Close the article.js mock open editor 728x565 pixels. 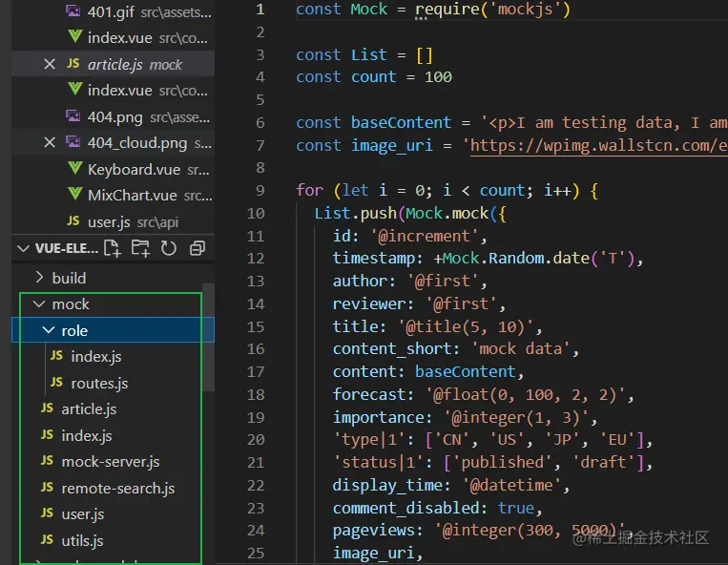coord(50,64)
